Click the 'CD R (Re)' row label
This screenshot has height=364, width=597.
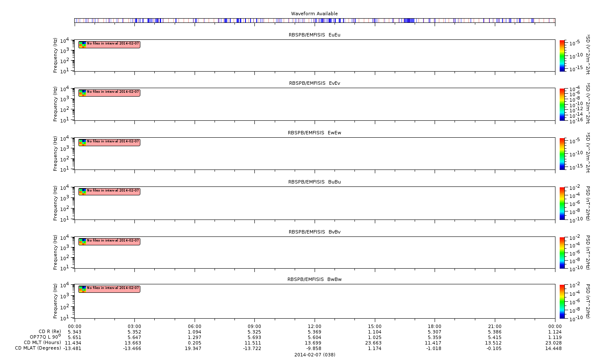pyautogui.click(x=50, y=332)
